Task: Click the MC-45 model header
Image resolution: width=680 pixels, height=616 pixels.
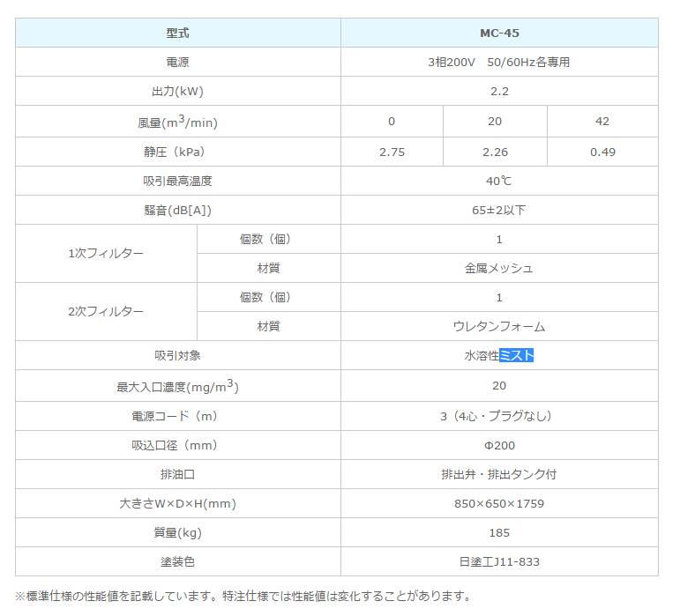Action: pos(499,33)
